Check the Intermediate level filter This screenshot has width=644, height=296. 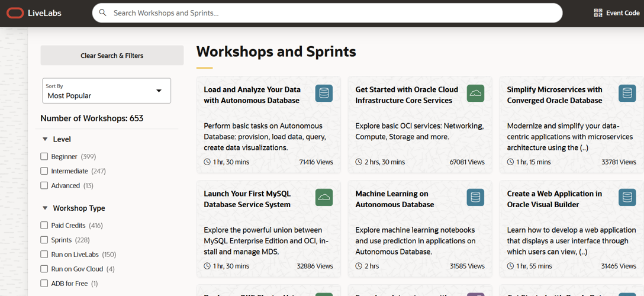coord(44,171)
